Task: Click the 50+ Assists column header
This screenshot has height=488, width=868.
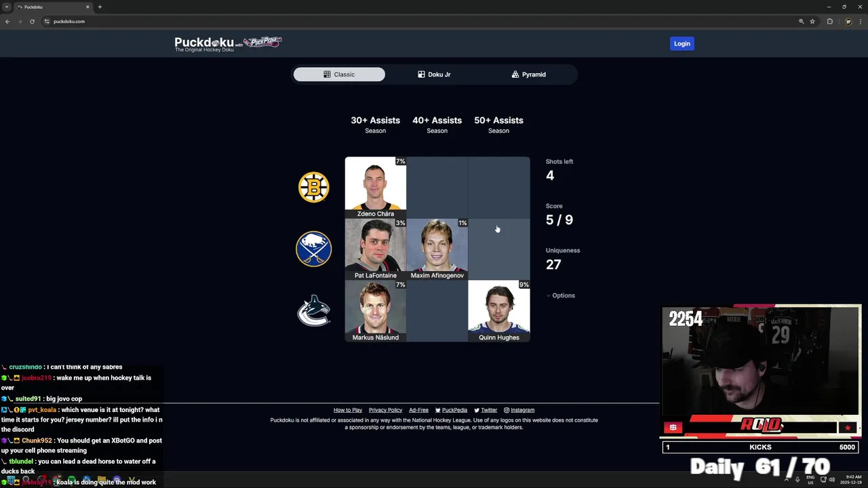Action: click(x=498, y=124)
